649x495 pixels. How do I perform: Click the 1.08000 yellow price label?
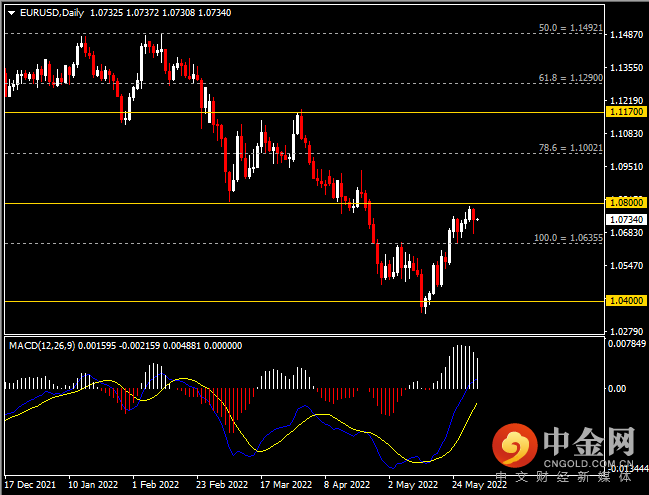click(627, 203)
